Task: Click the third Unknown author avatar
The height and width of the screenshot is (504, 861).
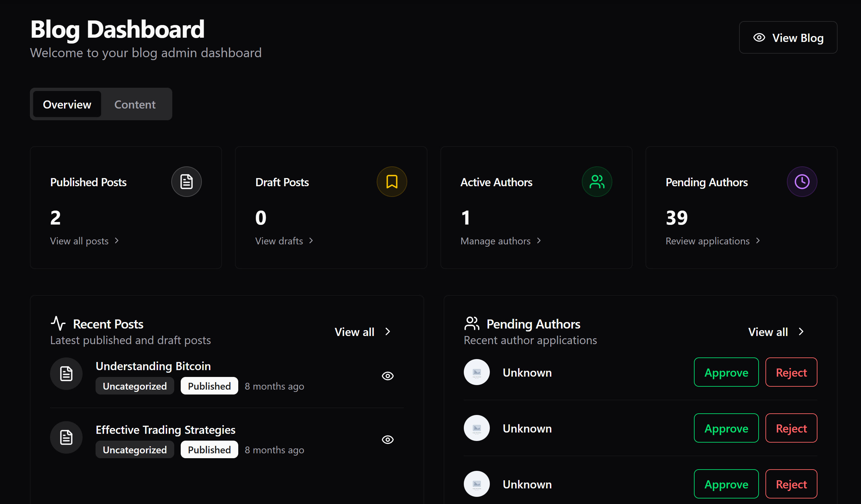Action: pos(476,484)
